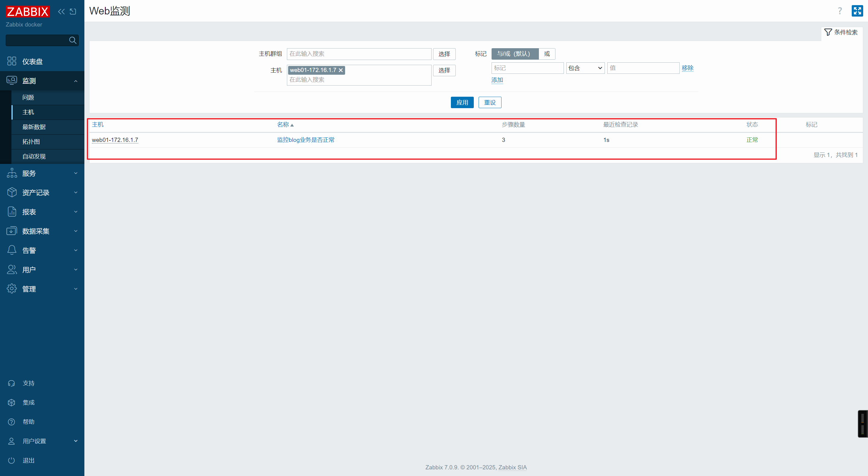Collapse the sidebar with double-arrow icon

click(x=61, y=12)
